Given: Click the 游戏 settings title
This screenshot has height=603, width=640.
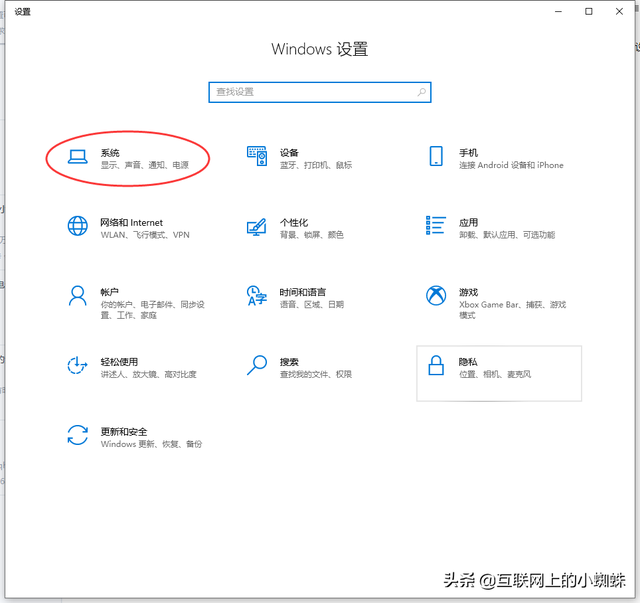Looking at the screenshot, I should 468,292.
